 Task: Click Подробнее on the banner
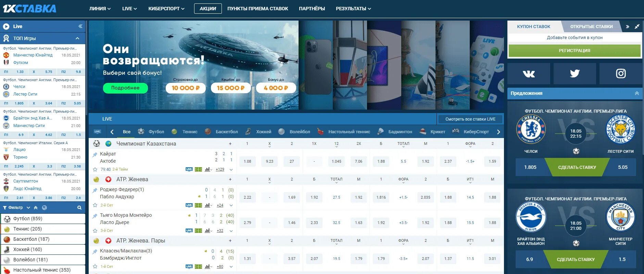click(125, 88)
